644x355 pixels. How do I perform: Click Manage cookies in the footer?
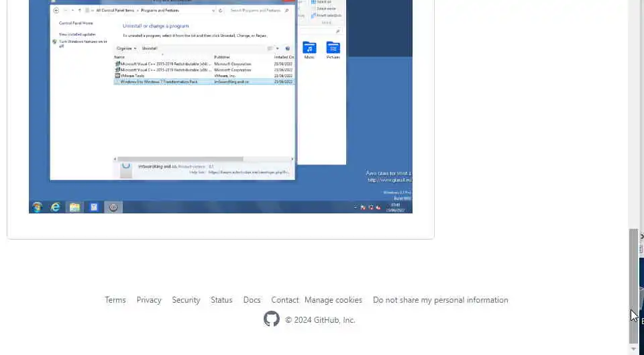coord(333,300)
